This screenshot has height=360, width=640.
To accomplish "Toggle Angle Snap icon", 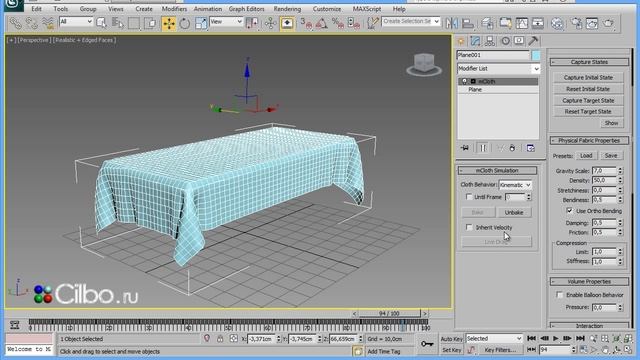I will click(x=322, y=23).
